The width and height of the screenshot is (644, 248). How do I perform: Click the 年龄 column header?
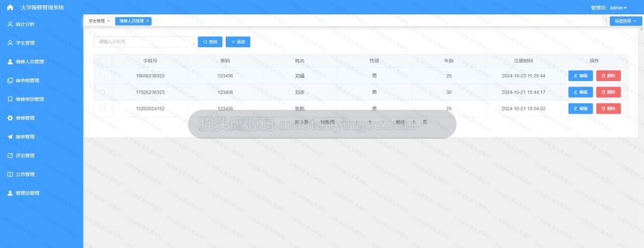click(x=449, y=61)
